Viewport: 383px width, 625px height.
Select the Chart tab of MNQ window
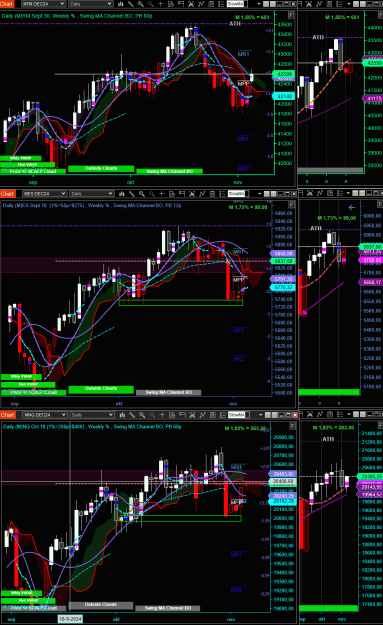[x=7, y=415]
